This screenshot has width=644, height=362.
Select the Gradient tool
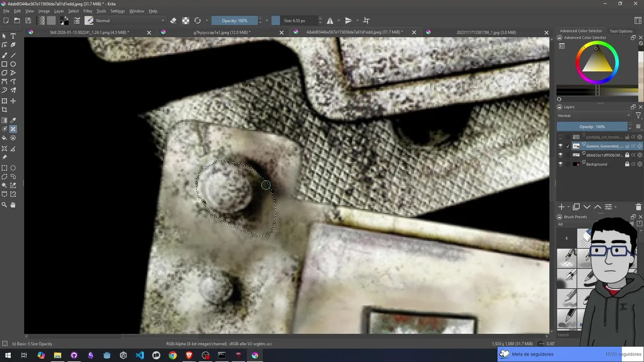click(5, 121)
